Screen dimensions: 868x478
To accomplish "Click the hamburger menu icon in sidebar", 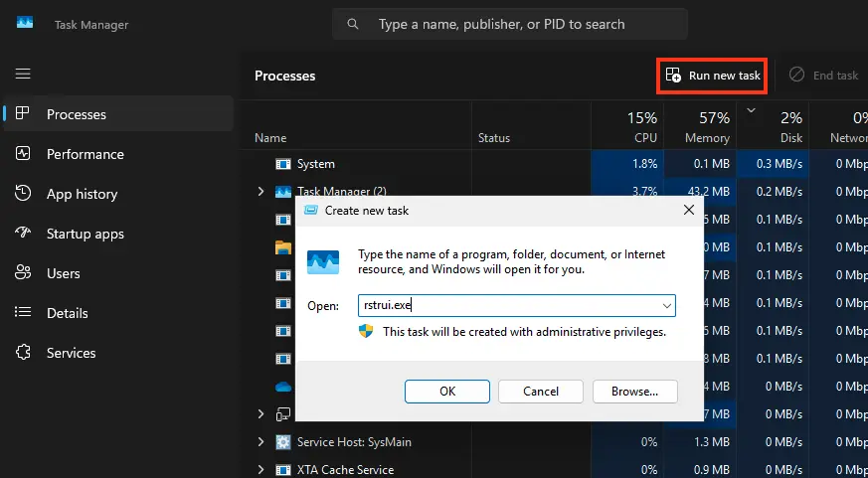I will tap(23, 74).
